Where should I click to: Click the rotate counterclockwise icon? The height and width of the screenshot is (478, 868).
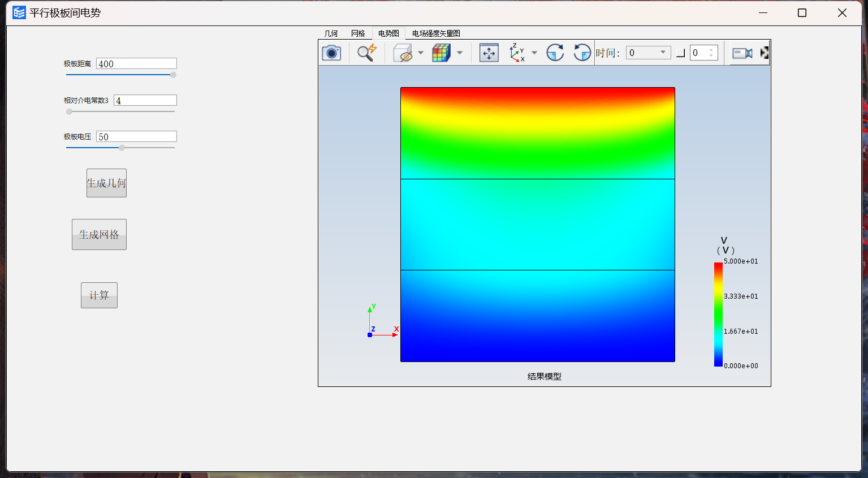click(x=582, y=53)
